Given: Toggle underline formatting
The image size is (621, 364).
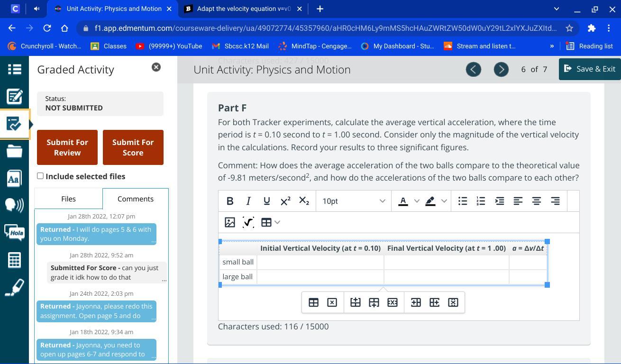Looking at the screenshot, I should (266, 201).
